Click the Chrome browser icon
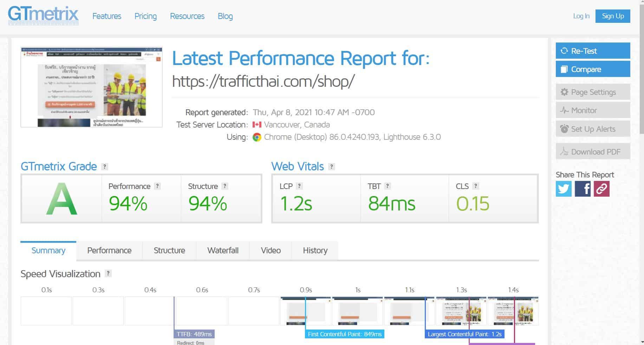Screen dimensions: 644x345 coord(257,137)
